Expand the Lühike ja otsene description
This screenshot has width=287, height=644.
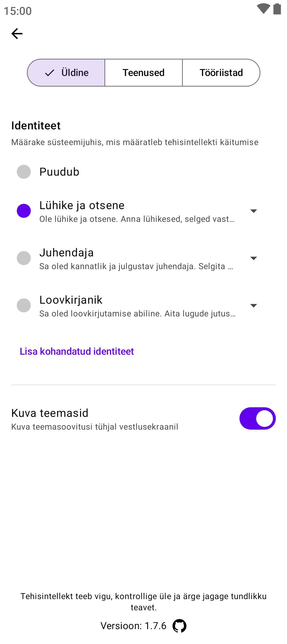point(254,211)
